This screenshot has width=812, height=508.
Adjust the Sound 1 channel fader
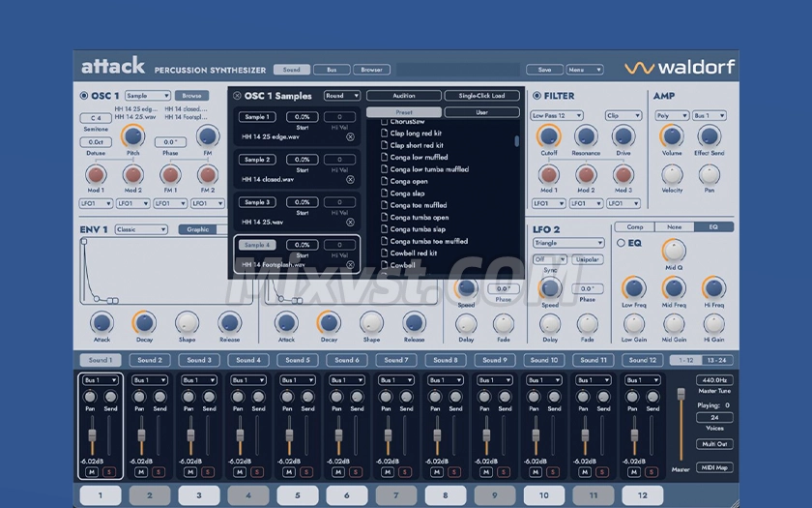(92, 435)
